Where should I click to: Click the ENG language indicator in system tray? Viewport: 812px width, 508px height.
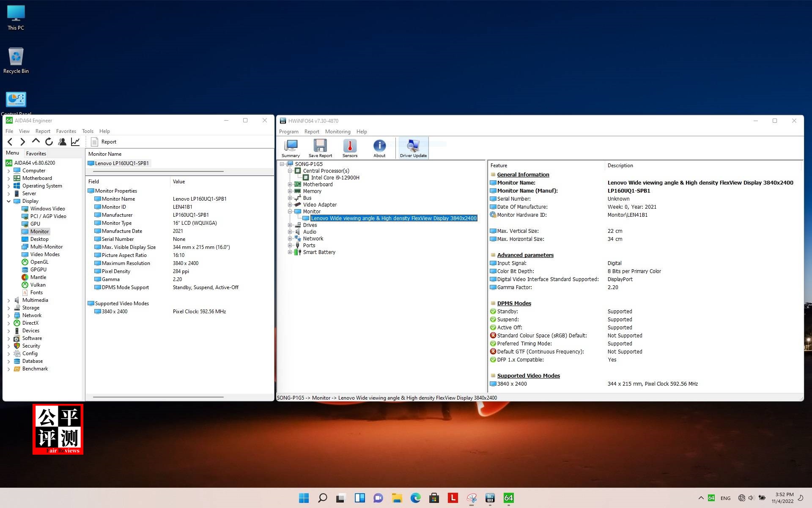[726, 498]
